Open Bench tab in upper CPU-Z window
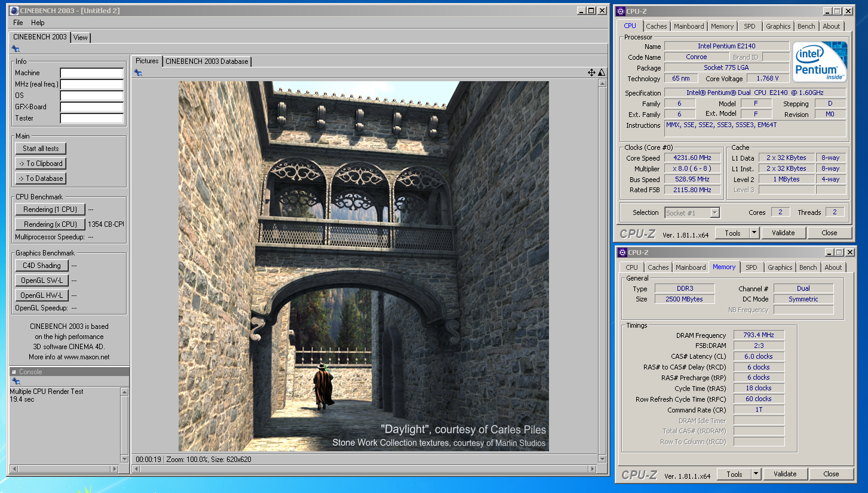This screenshot has width=868, height=493. point(806,26)
